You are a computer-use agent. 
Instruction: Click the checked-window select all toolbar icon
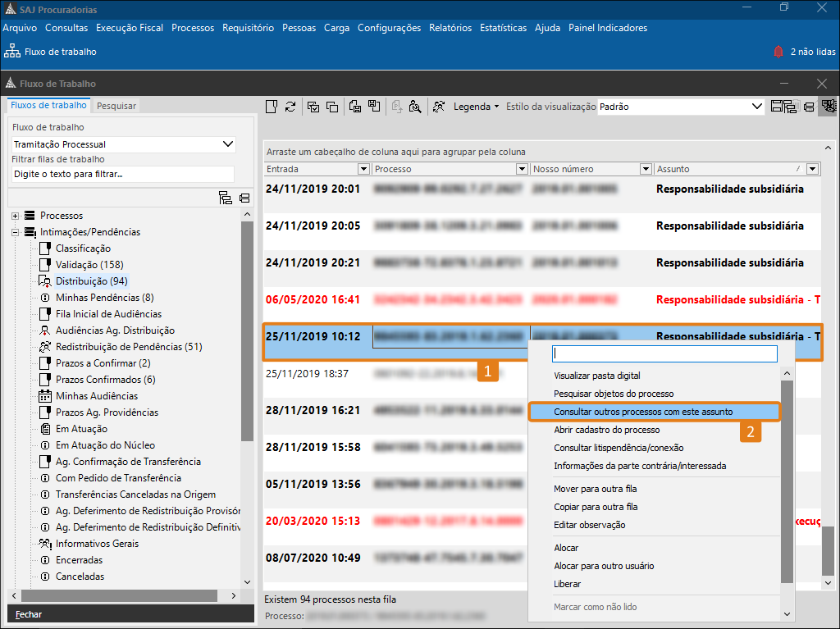pyautogui.click(x=313, y=107)
